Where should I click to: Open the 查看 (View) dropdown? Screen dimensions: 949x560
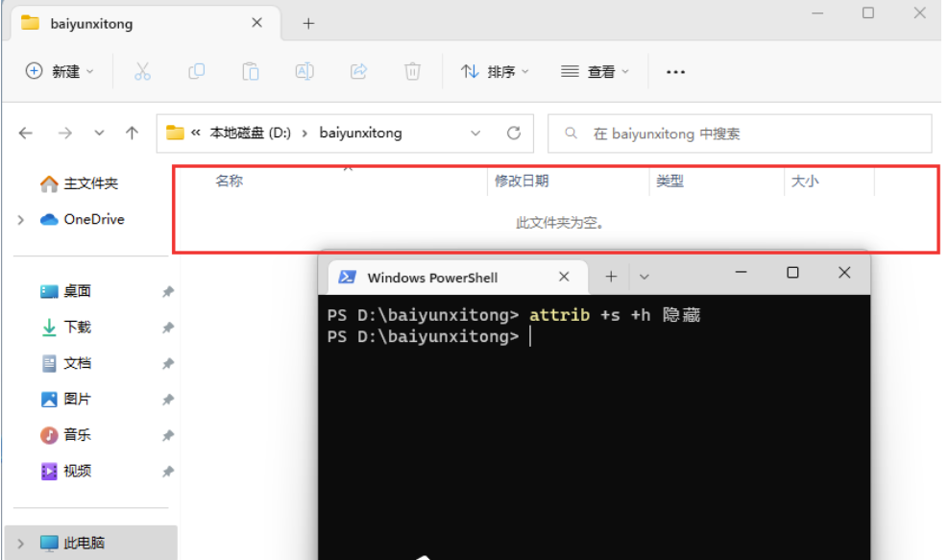(x=595, y=71)
